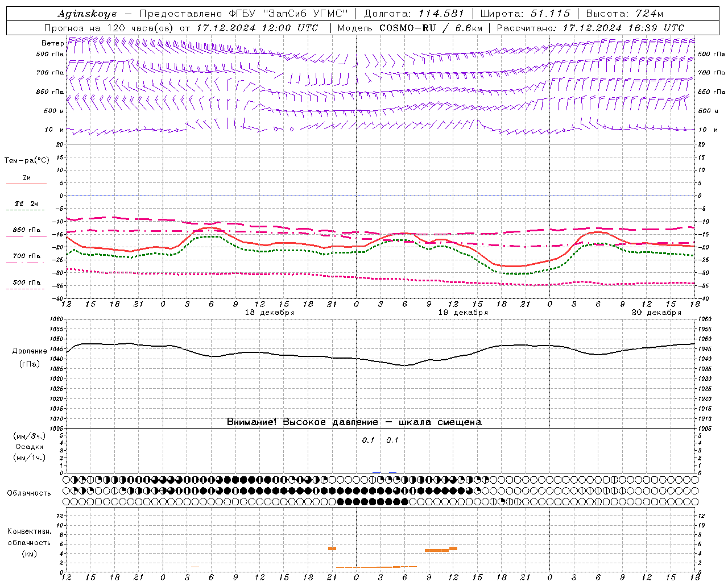Click the forecast start time 17.12.2024 12:00 UTC
Screen dimensions: 728x582
[257, 28]
